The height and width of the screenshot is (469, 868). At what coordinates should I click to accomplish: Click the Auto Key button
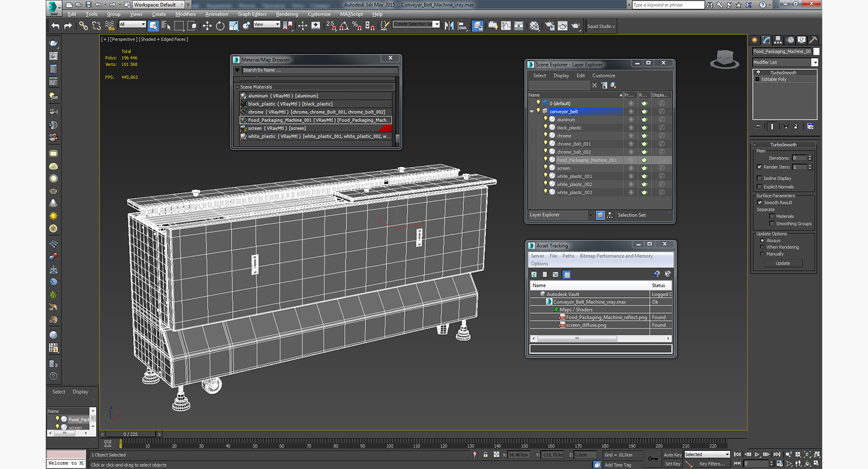pos(673,455)
